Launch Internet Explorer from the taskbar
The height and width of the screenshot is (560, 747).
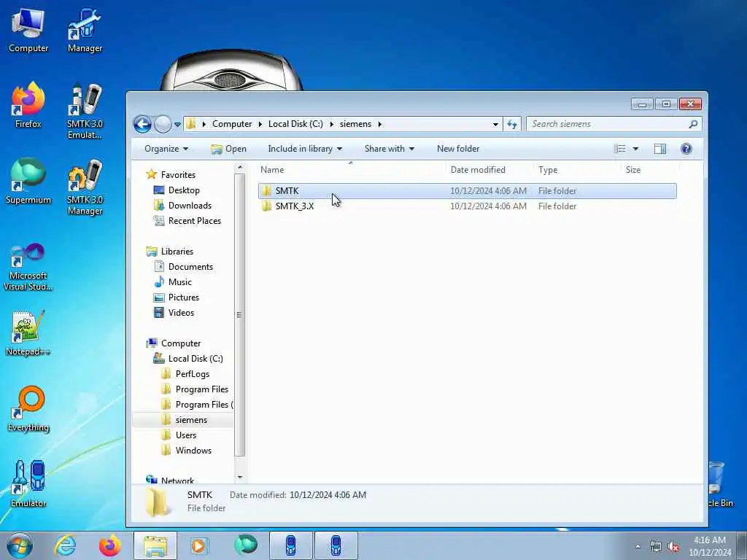pyautogui.click(x=65, y=545)
